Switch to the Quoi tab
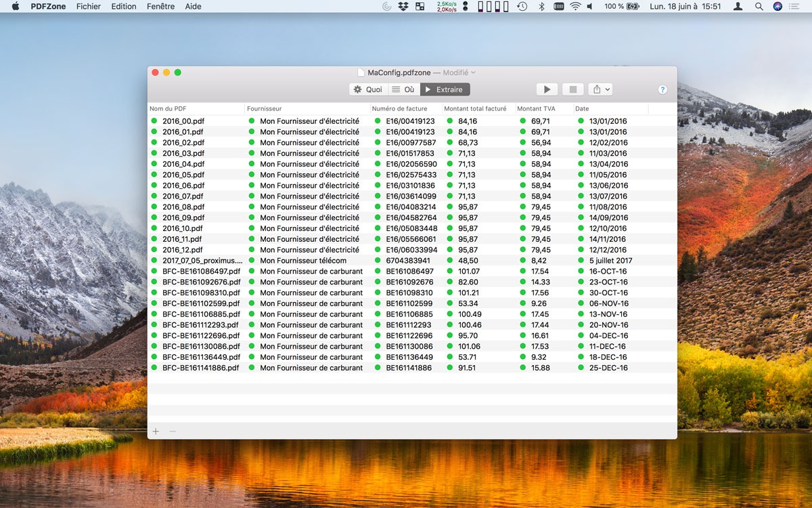The height and width of the screenshot is (508, 812). pos(368,89)
